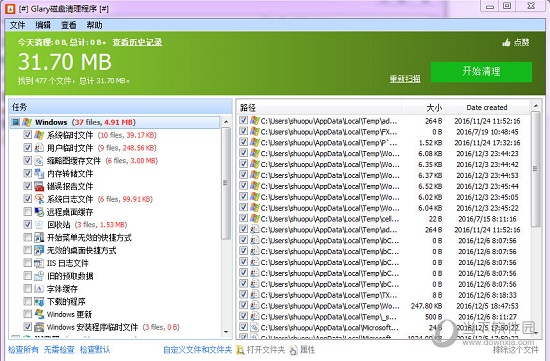Screen dimensions: 550x361
Task: Uncheck the 系统临时文件 checkbox
Action: click(x=27, y=135)
